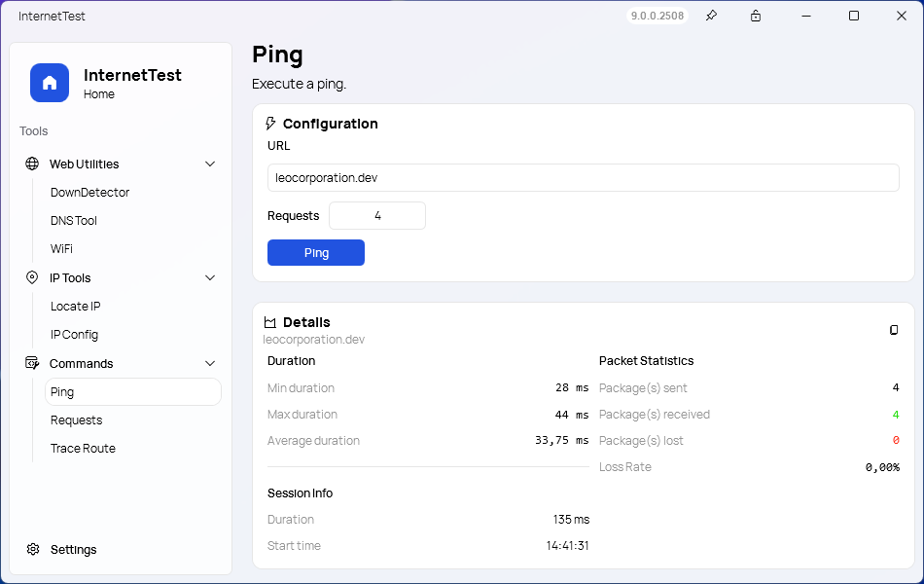
Task: Open Settings from the sidebar
Action: (x=73, y=549)
